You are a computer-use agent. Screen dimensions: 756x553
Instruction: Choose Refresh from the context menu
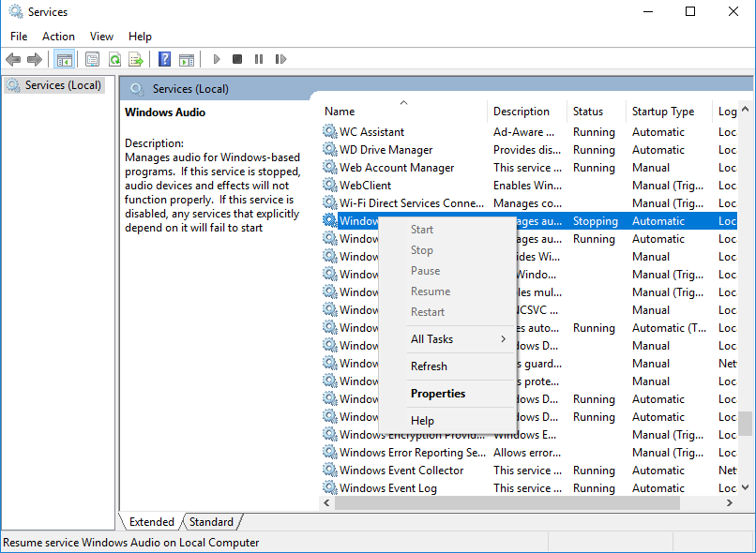(x=447, y=366)
